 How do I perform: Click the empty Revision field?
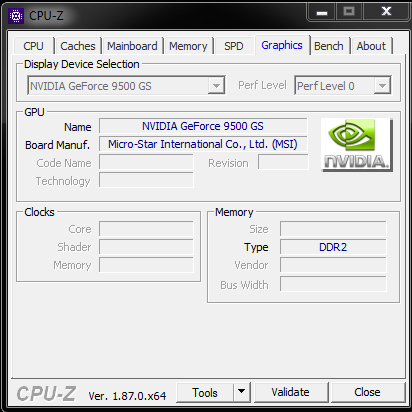283,162
